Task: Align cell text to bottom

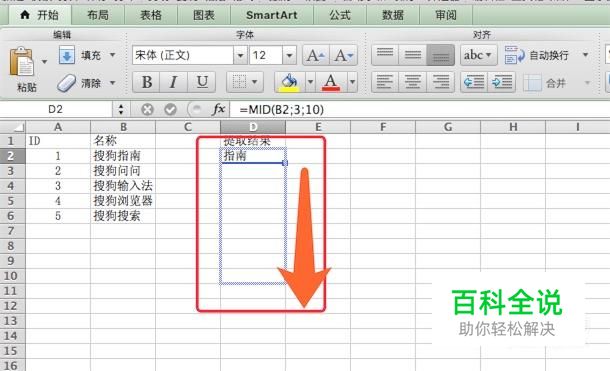Action: point(440,55)
